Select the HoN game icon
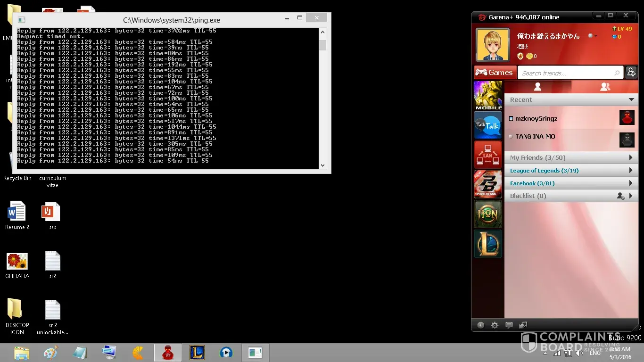The width and height of the screenshot is (644, 362). pyautogui.click(x=487, y=214)
